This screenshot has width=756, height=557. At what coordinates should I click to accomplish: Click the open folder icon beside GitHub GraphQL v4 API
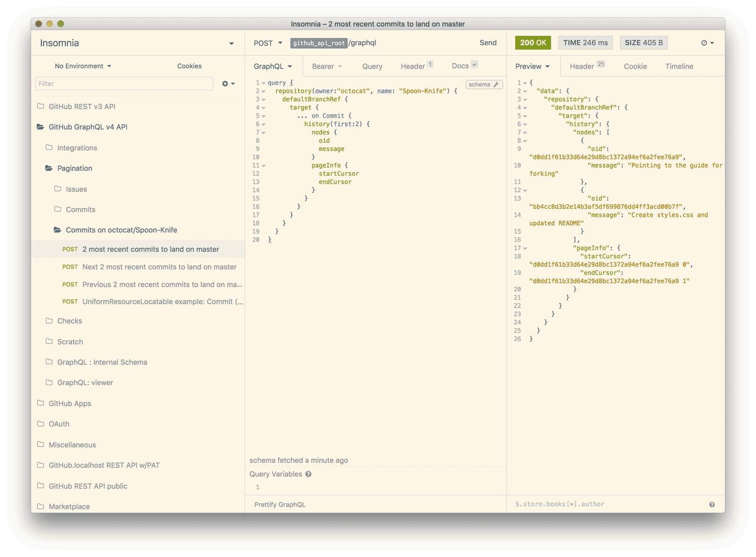pos(41,127)
